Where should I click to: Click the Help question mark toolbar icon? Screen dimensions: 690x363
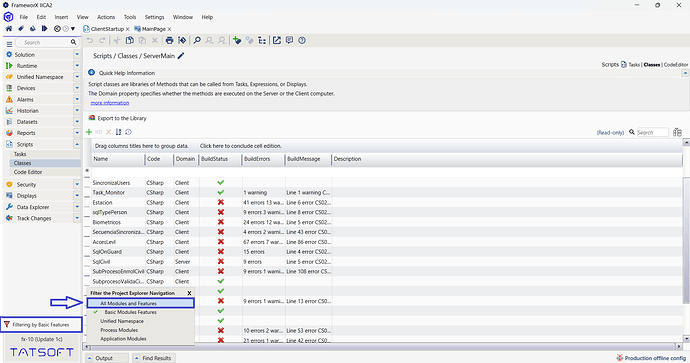(x=302, y=40)
